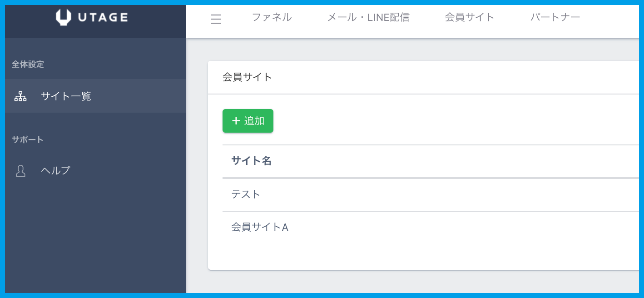Click the UTAGE wordmark text
The height and width of the screenshot is (298, 644).
(103, 18)
